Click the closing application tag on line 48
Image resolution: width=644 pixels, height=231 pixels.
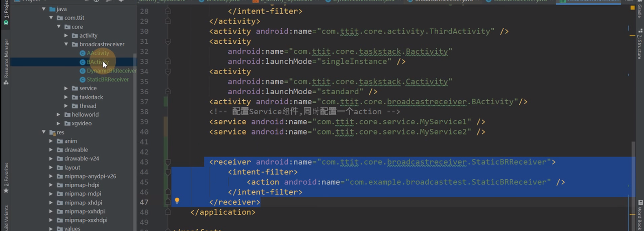[223, 212]
